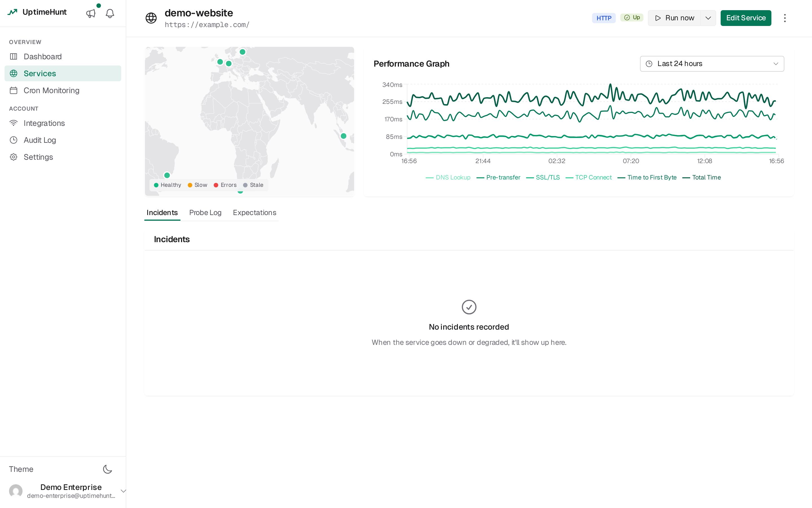Switch to the Expectations tab
Image resolution: width=812 pixels, height=508 pixels.
click(254, 213)
